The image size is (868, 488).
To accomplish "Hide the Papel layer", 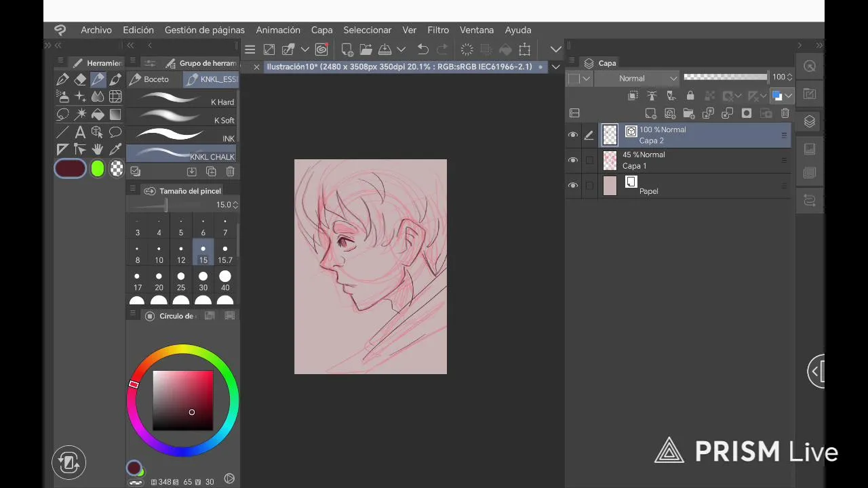I will [573, 185].
